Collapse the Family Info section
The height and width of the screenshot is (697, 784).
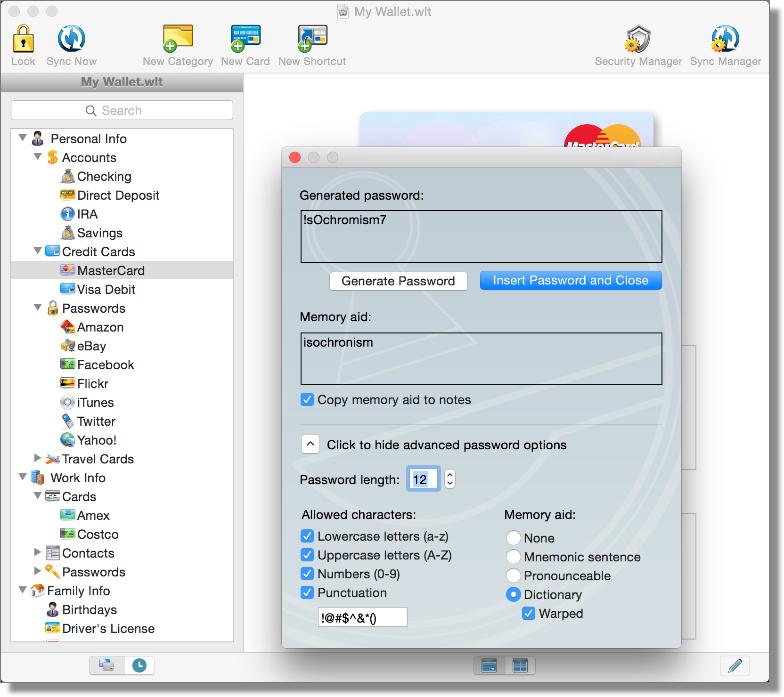22,590
